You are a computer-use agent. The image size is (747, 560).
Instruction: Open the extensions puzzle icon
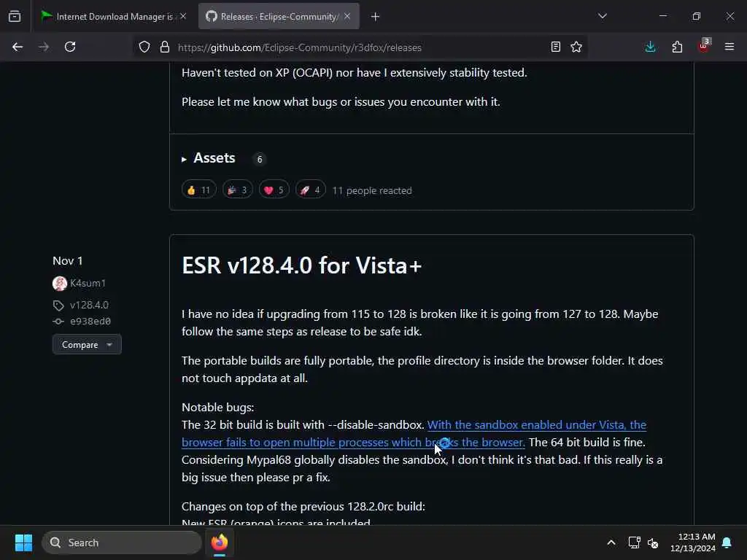click(x=677, y=47)
